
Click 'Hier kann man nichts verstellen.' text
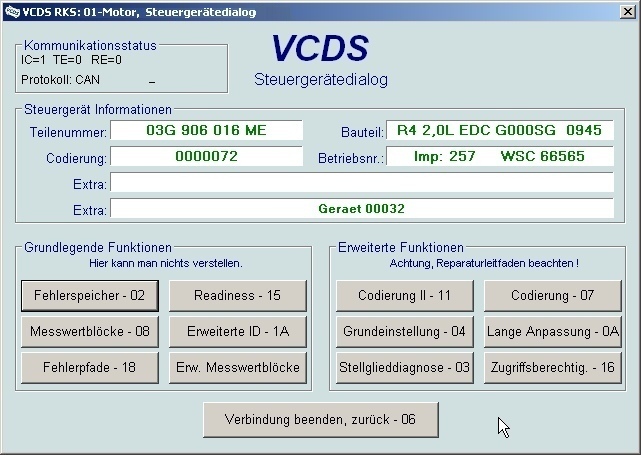tap(166, 263)
